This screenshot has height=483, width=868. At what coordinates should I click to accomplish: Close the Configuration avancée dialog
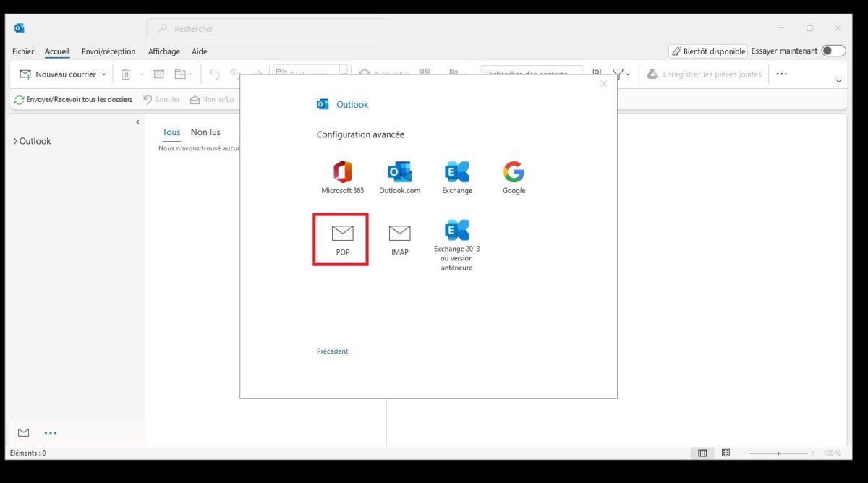[604, 84]
